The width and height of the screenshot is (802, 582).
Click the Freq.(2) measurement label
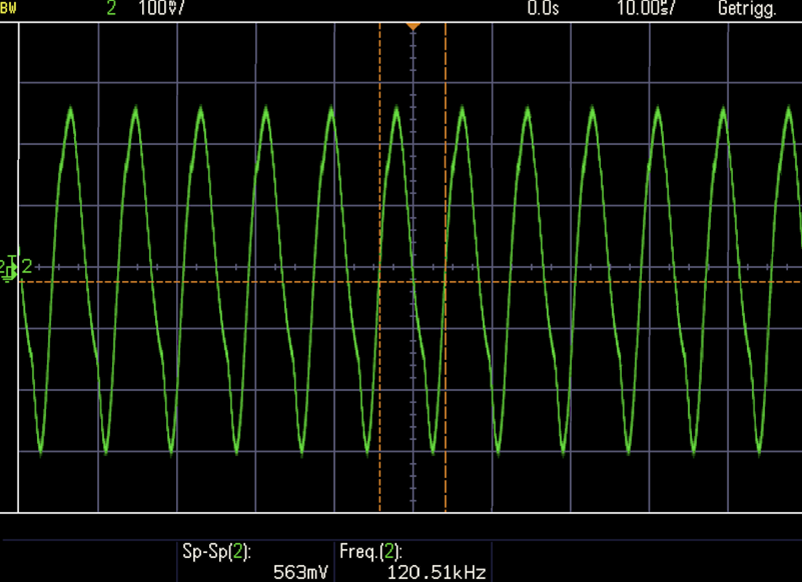pyautogui.click(x=371, y=551)
